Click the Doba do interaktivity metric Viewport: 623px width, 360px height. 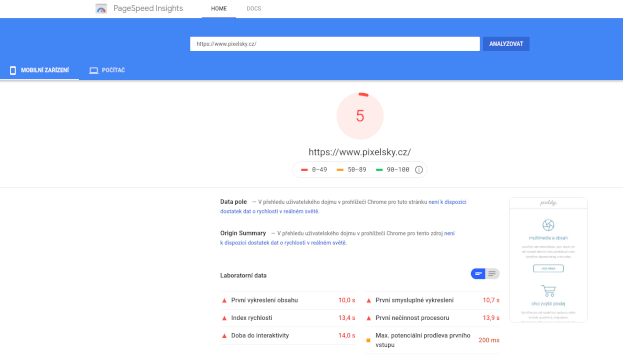coord(288,336)
